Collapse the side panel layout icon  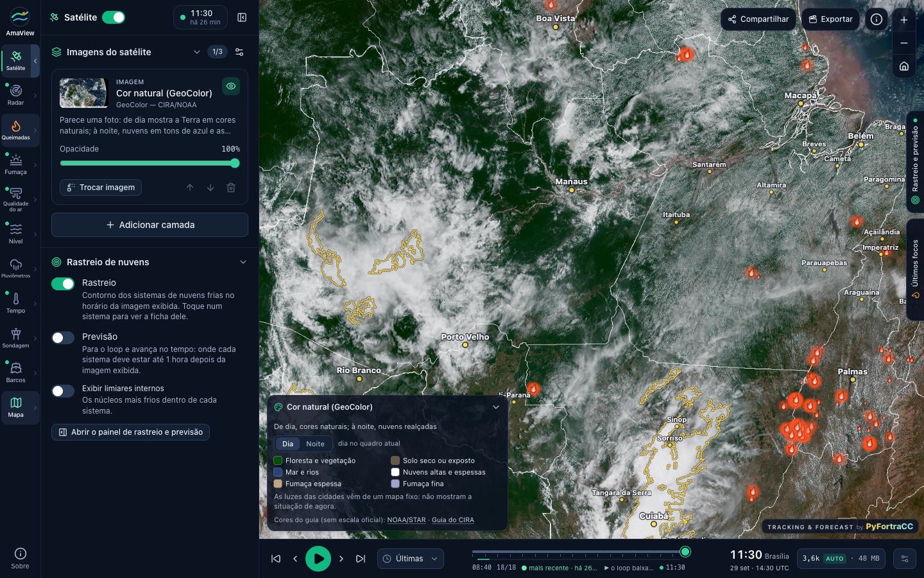coord(242,17)
